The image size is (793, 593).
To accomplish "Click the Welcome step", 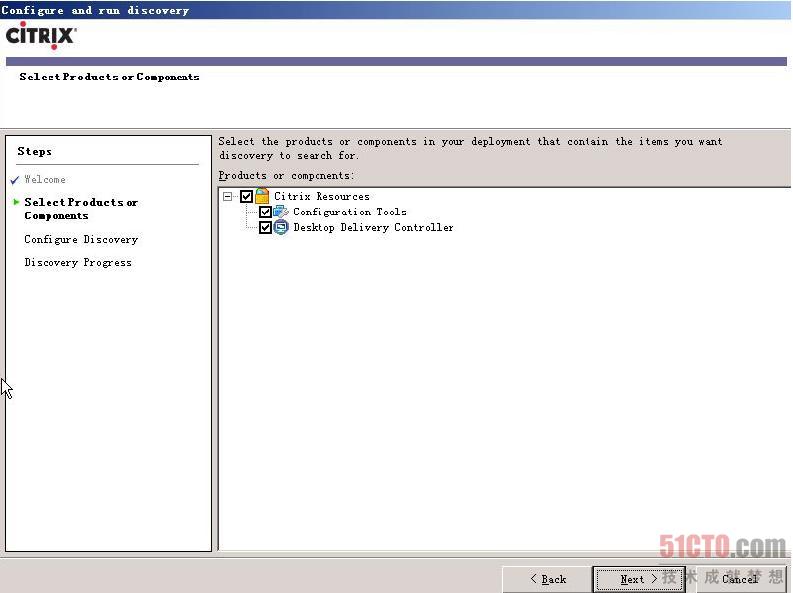I will (45, 179).
